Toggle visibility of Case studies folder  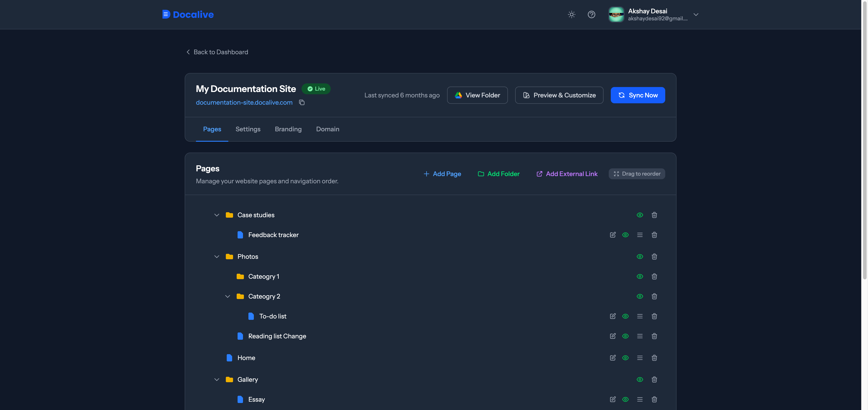639,215
